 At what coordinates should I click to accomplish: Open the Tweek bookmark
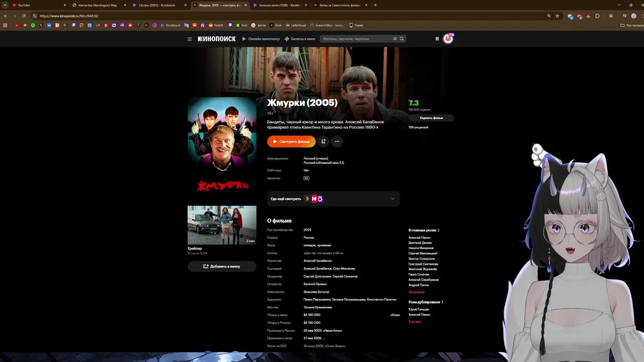coord(356,25)
